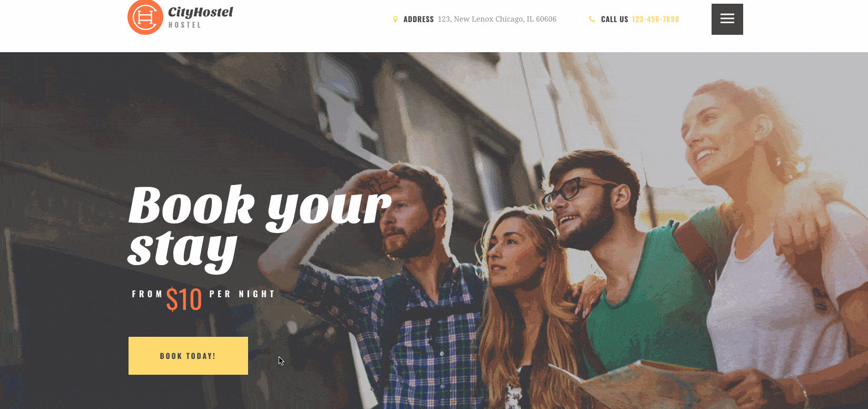Click the location pin icon

[x=395, y=20]
